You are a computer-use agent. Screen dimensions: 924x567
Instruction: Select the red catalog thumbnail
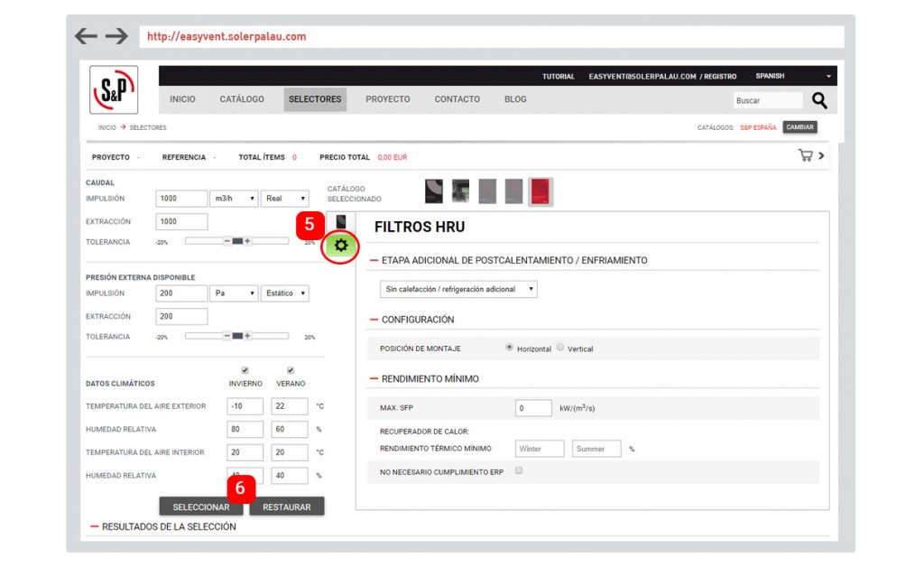[541, 191]
